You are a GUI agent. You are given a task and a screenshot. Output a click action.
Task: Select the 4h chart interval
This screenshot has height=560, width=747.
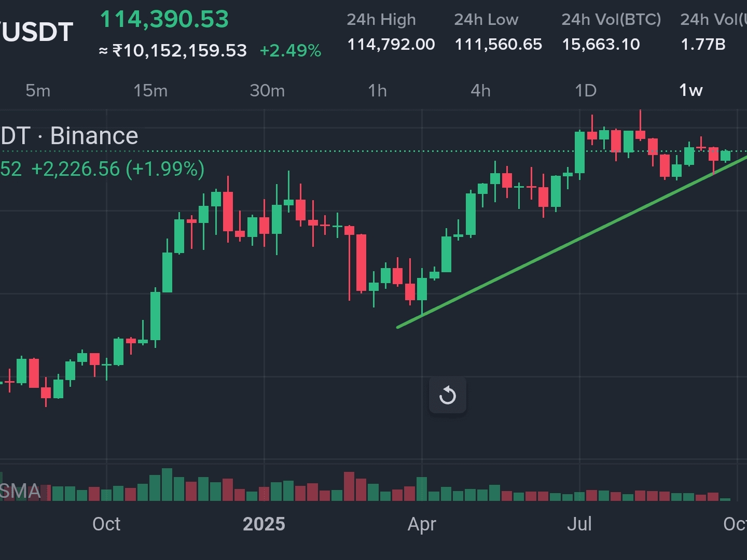pos(480,91)
